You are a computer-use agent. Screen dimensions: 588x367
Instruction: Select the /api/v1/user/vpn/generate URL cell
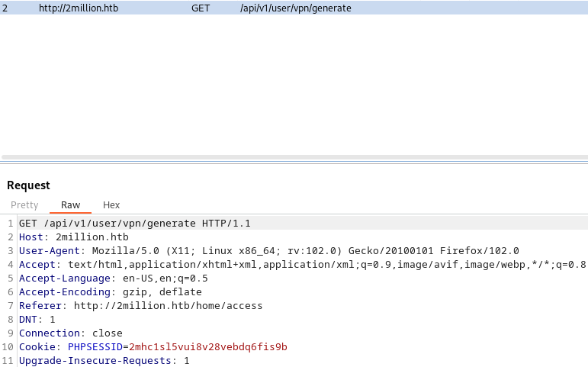295,8
